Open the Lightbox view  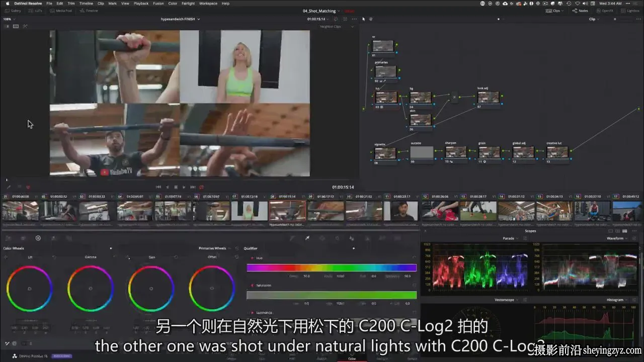(630, 11)
